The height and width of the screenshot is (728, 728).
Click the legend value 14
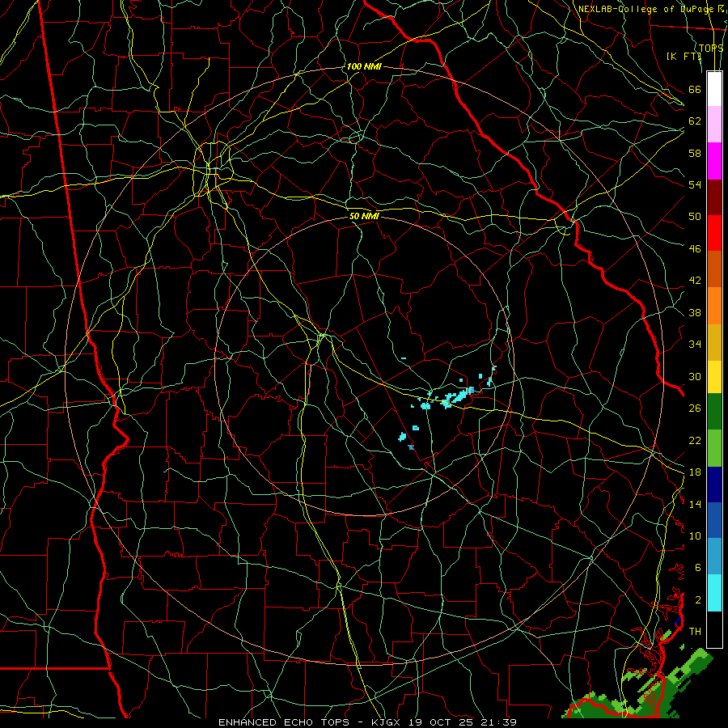695,504
